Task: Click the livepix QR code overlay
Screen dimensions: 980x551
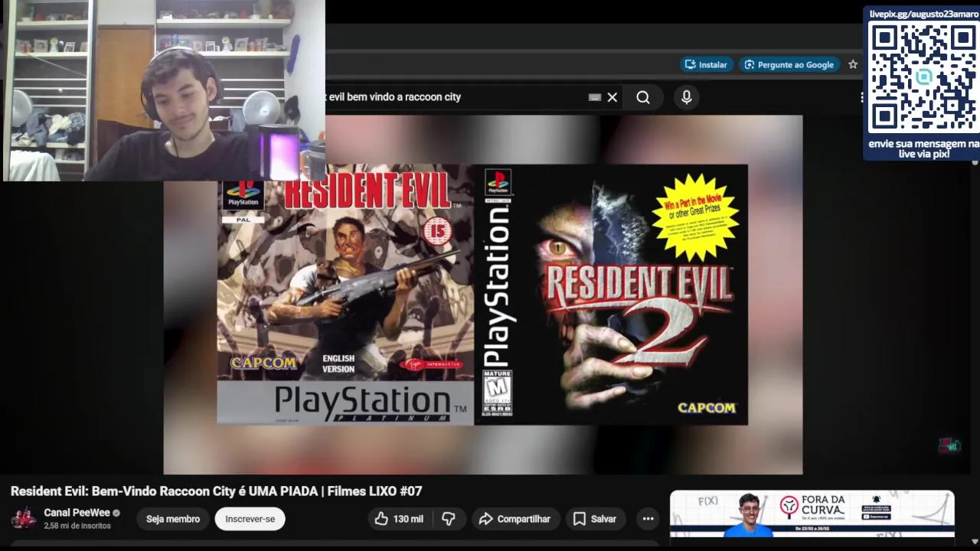Action: (923, 77)
